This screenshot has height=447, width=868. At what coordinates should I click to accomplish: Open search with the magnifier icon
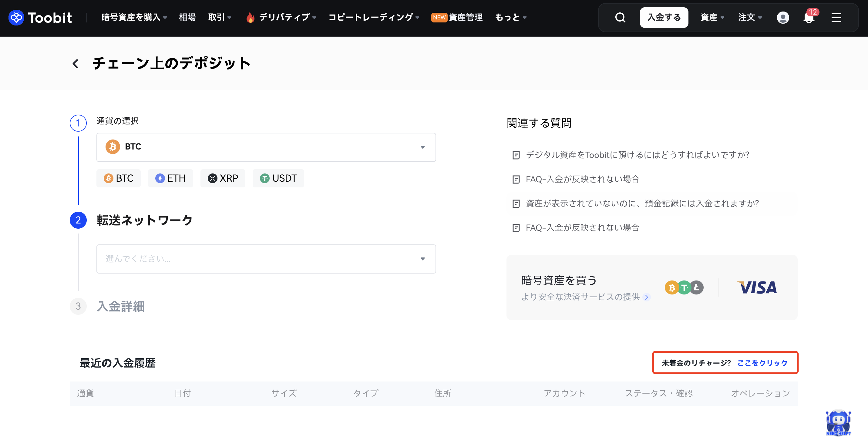[x=620, y=18]
